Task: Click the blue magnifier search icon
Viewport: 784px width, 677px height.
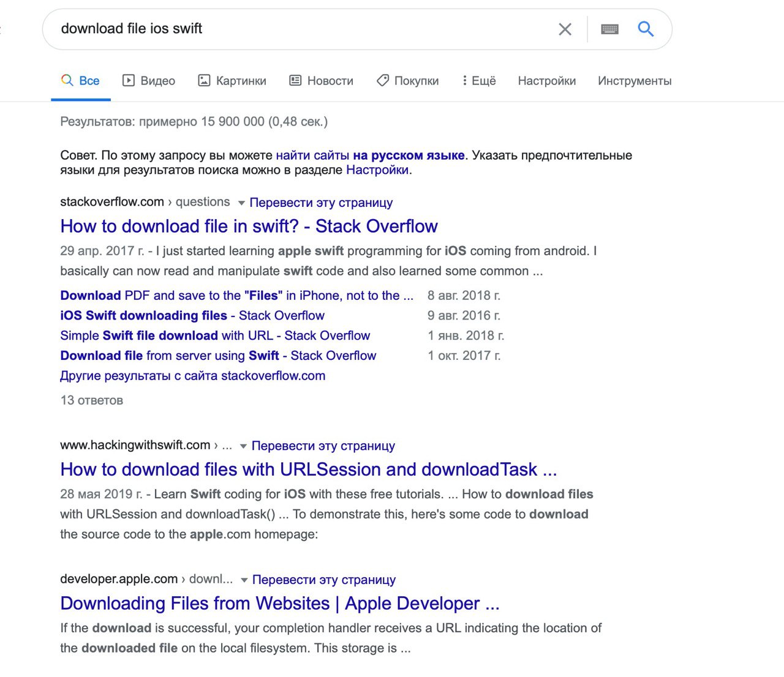Action: pyautogui.click(x=646, y=29)
